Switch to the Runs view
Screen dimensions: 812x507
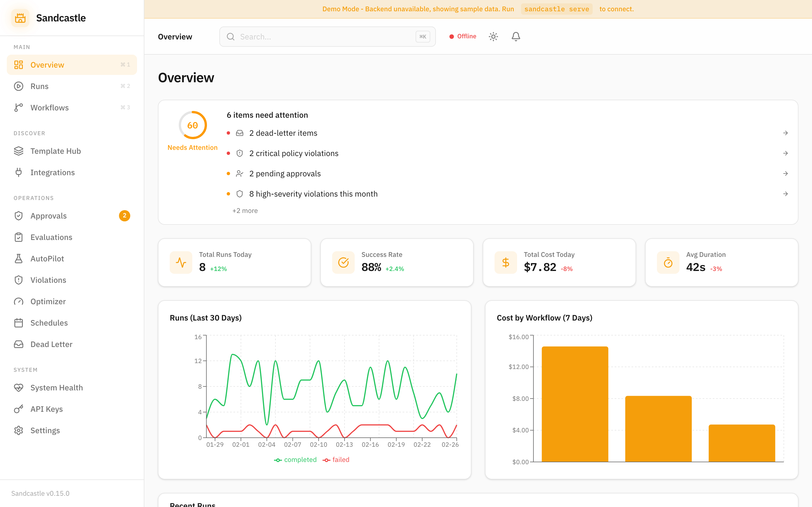[x=39, y=86]
